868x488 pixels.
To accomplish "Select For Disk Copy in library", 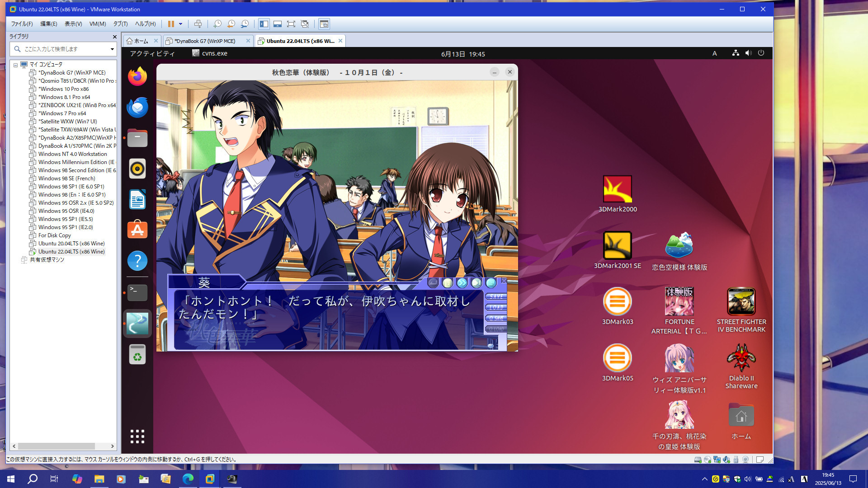I will [x=54, y=235].
